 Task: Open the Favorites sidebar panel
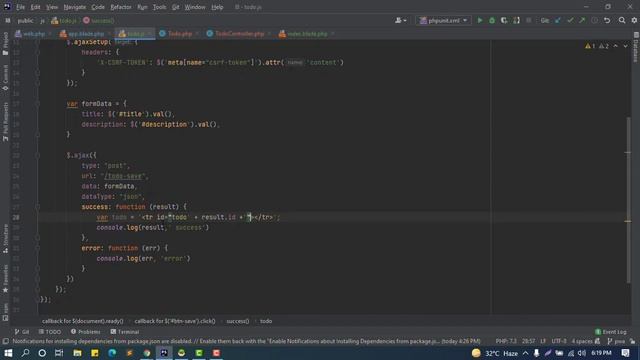(x=5, y=279)
